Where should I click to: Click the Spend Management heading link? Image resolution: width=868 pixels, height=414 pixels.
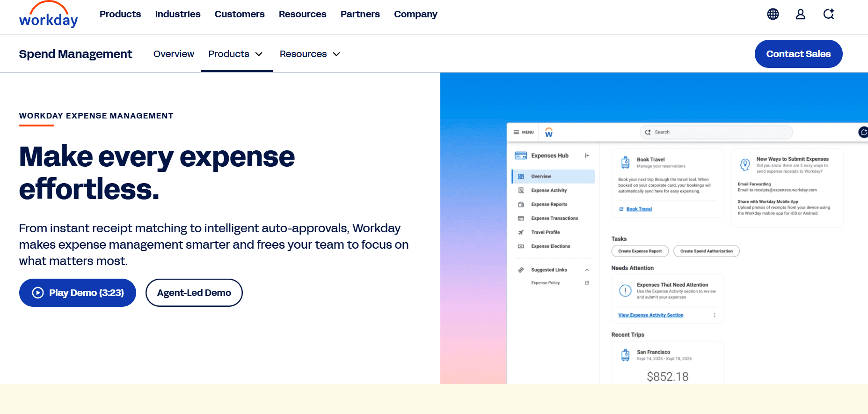(x=76, y=54)
